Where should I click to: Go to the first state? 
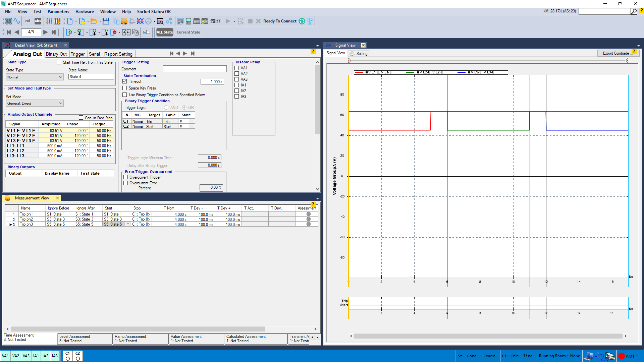point(9,32)
